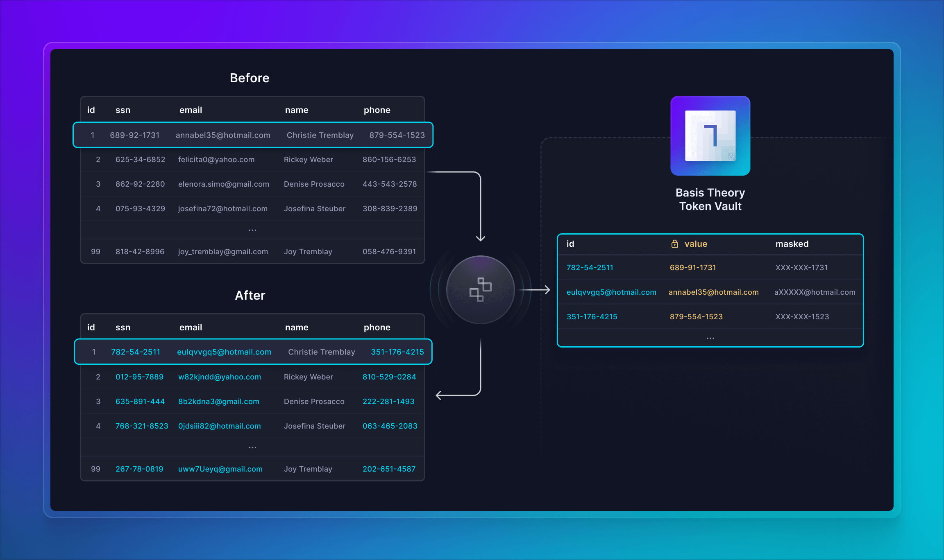This screenshot has height=560, width=944.
Task: Click vault value annabel35@hotmail.com
Action: [x=714, y=292]
